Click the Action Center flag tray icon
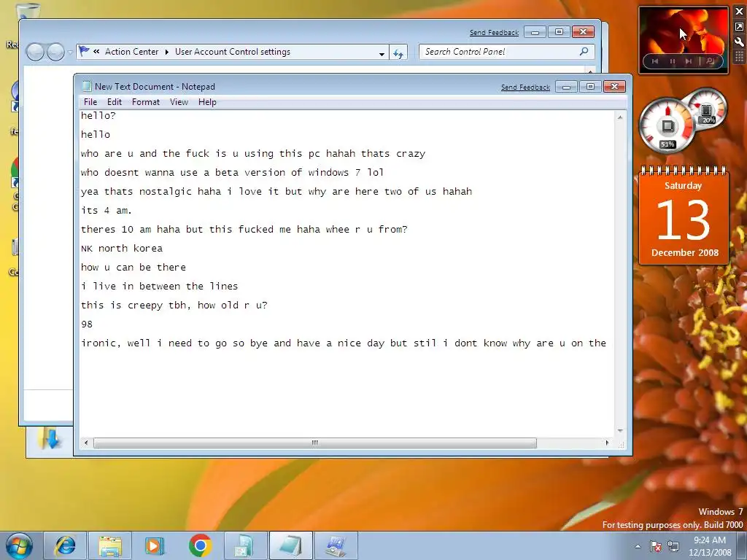This screenshot has width=747, height=560. (656, 546)
